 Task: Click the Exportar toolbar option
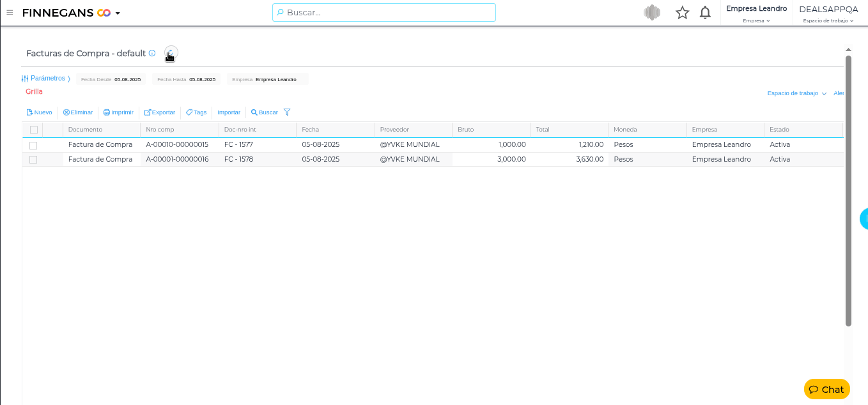click(x=160, y=112)
